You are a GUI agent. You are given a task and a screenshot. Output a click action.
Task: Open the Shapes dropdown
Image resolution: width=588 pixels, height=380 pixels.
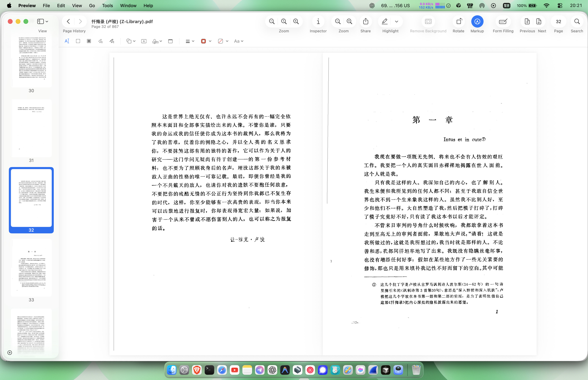pyautogui.click(x=131, y=41)
